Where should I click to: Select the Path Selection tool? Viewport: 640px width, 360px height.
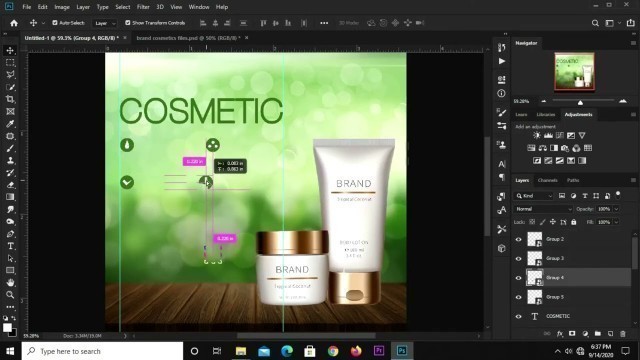(x=10, y=258)
